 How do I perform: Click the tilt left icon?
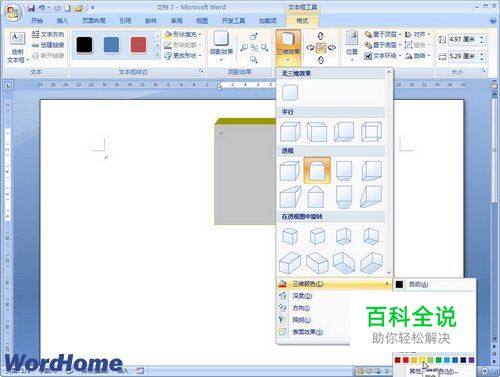(310, 48)
